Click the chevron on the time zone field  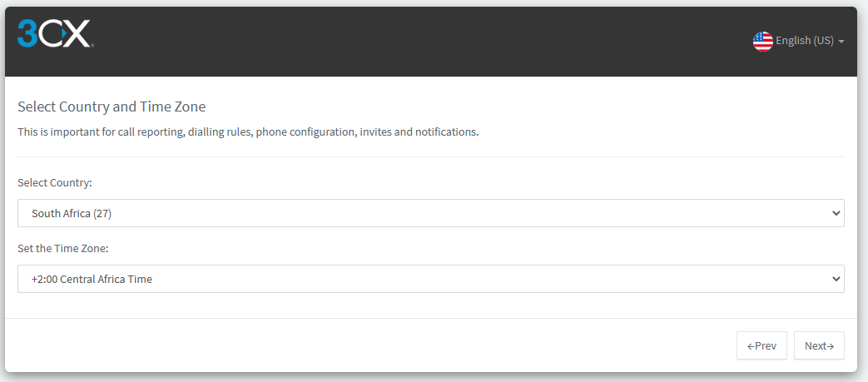click(x=836, y=279)
